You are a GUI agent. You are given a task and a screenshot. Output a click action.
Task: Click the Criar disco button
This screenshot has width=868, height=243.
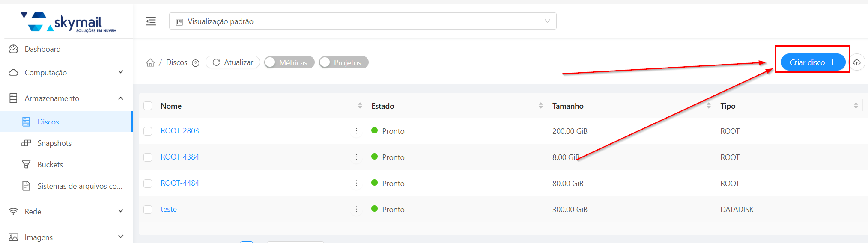pos(812,62)
